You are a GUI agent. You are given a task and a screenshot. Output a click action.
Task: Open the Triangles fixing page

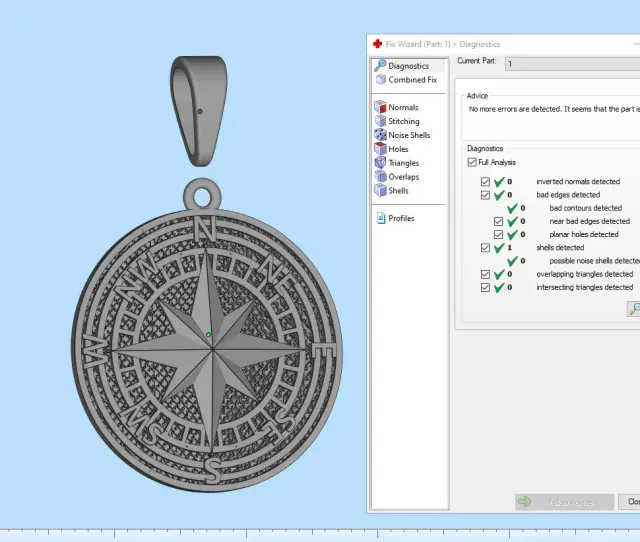[403, 163]
